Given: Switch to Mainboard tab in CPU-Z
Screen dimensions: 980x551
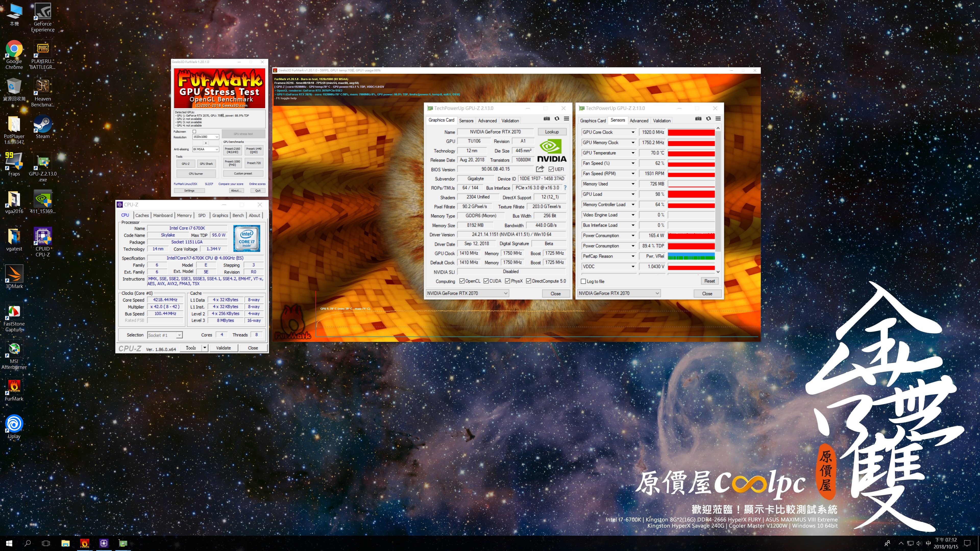Looking at the screenshot, I should [x=163, y=215].
